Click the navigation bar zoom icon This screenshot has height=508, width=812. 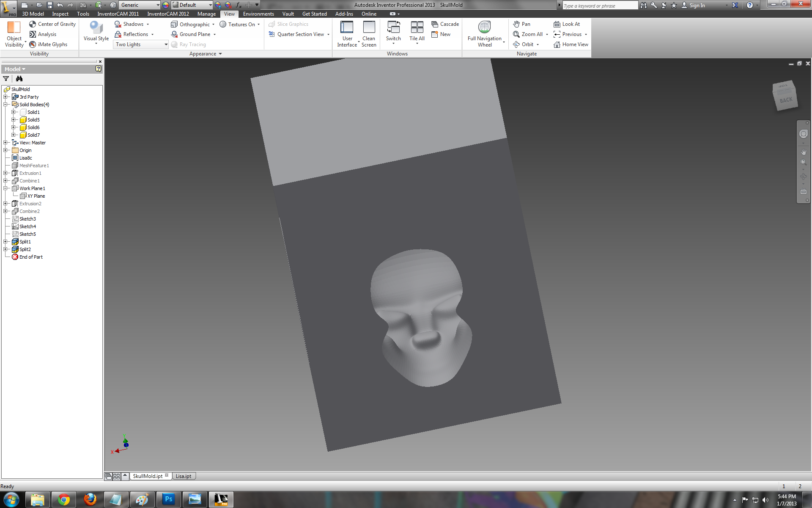tap(803, 162)
